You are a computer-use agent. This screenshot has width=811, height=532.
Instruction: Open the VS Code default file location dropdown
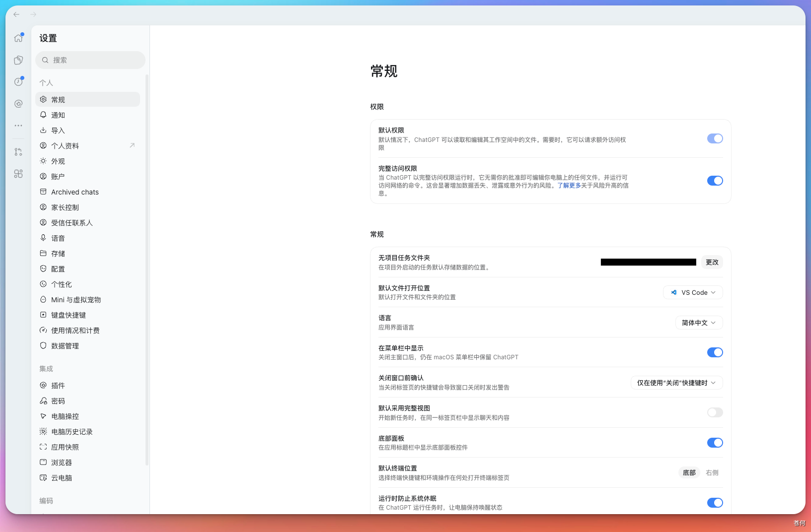coord(693,292)
